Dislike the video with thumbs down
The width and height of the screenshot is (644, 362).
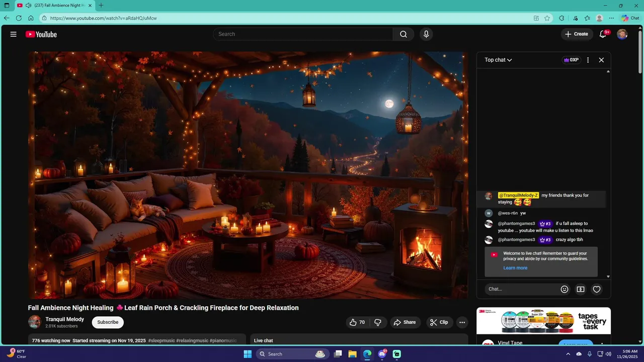click(x=378, y=322)
